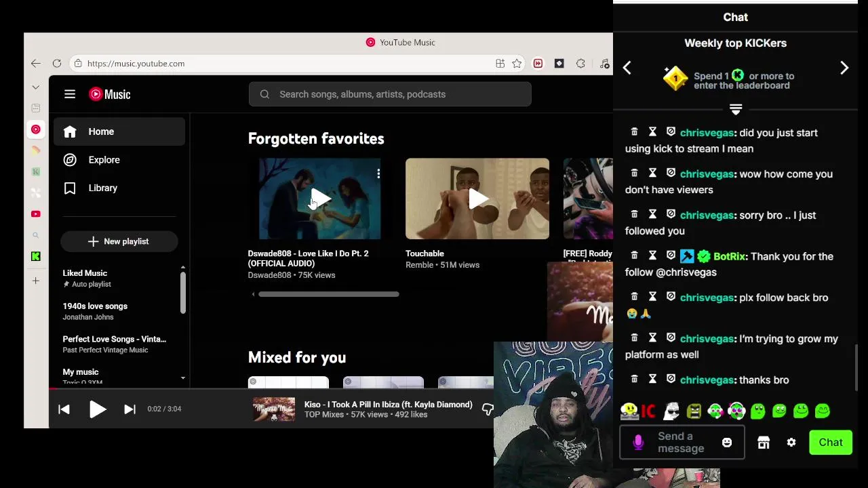The height and width of the screenshot is (488, 868).
Task: Timeout chrisvegas on 'sorry bro' message hourglass
Action: coord(652,214)
